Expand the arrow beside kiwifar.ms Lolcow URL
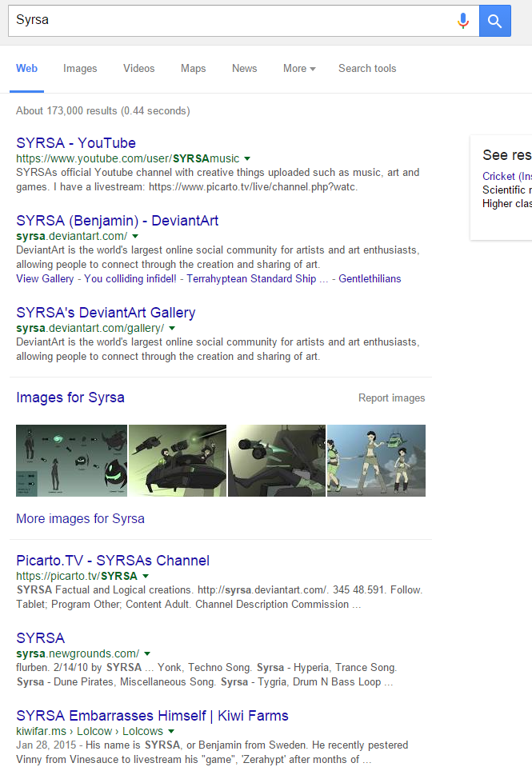Viewport: 532px width, 779px height. 171,731
